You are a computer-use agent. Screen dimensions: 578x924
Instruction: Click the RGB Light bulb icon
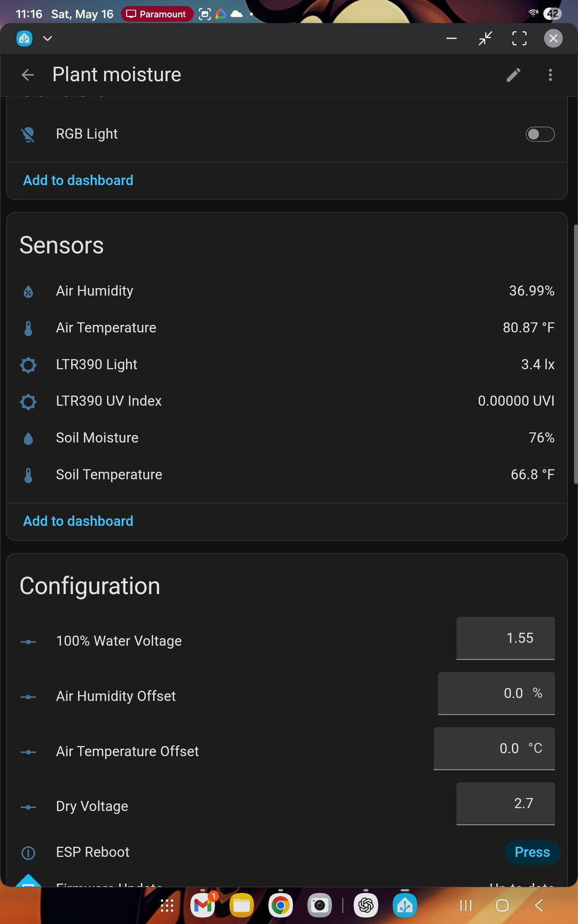(28, 134)
